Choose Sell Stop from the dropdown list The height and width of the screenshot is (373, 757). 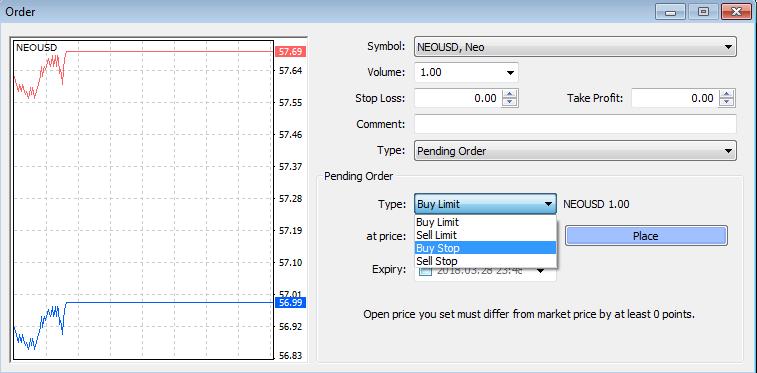pyautogui.click(x=486, y=261)
